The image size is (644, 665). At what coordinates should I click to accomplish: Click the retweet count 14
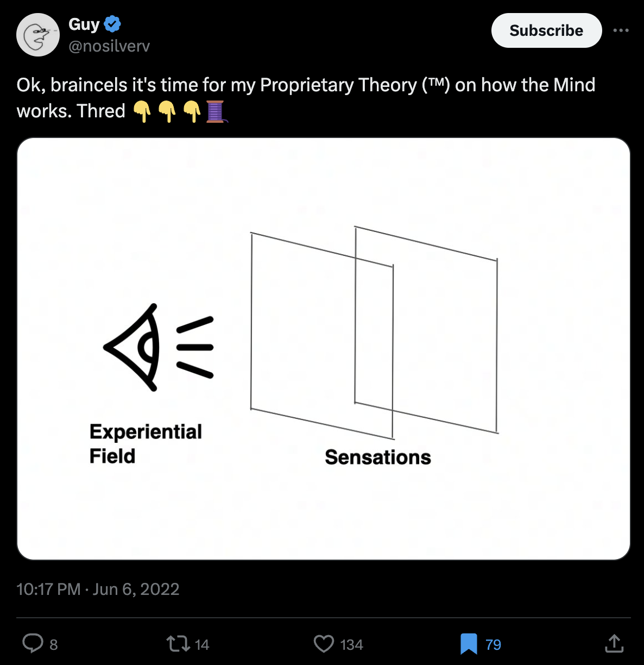(202, 645)
